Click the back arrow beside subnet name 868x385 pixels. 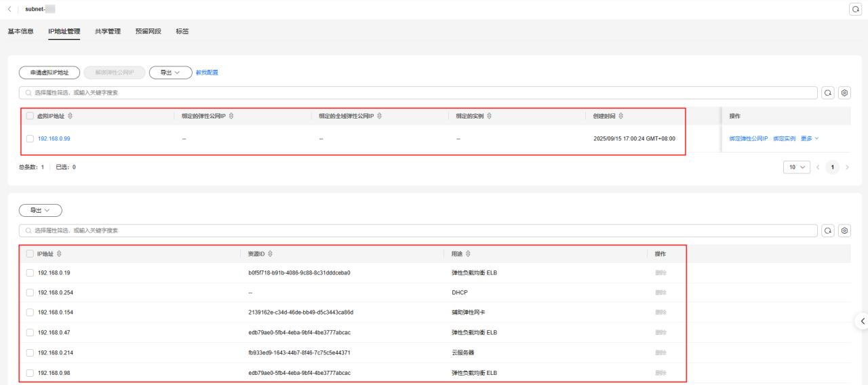[9, 9]
